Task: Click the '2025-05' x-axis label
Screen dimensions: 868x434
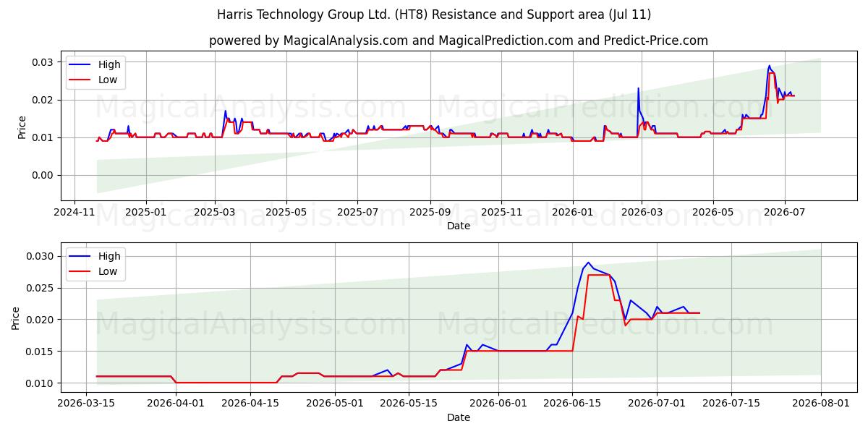Action: point(286,213)
